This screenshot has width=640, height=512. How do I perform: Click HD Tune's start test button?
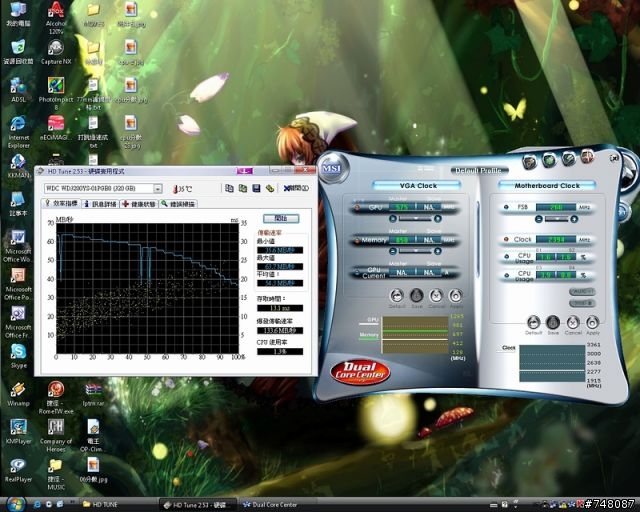(281, 218)
